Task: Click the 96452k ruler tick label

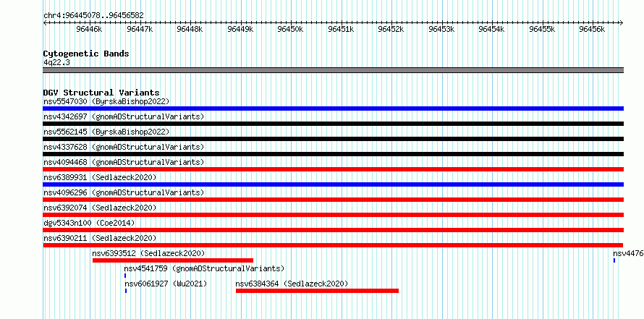Action: coord(391,30)
